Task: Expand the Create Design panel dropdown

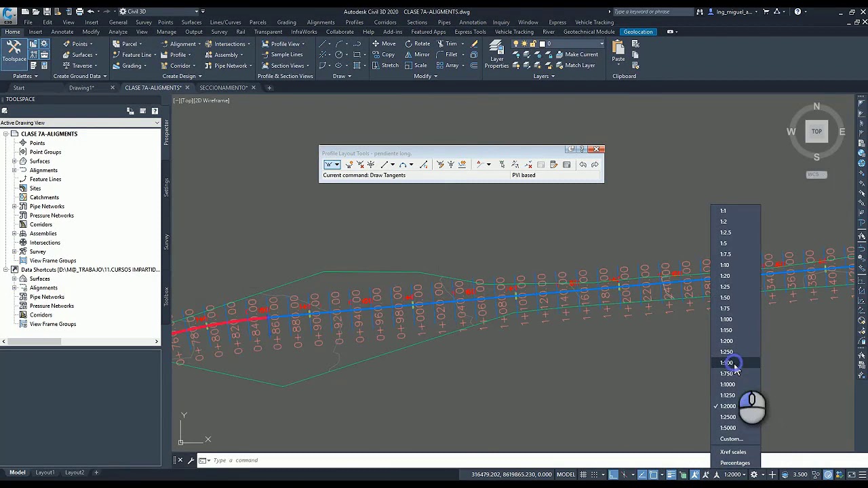Action: [x=181, y=76]
